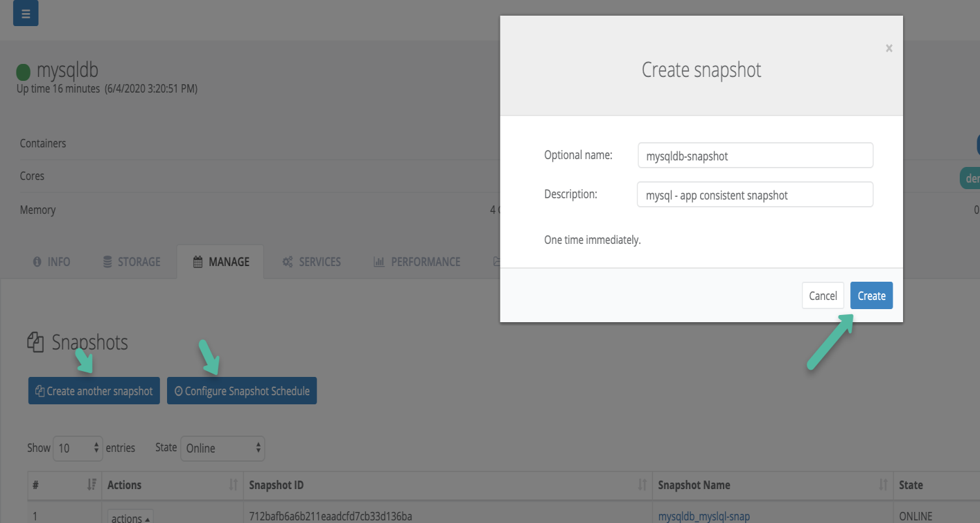Open the hamburger menu button
980x523 pixels.
click(25, 14)
